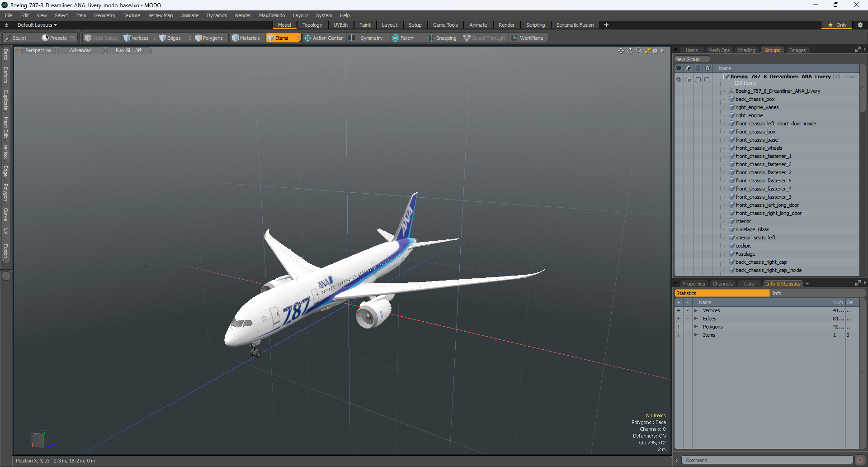This screenshot has width=868, height=467.
Task: Expand the Groups panel to full size
Action: [858, 50]
